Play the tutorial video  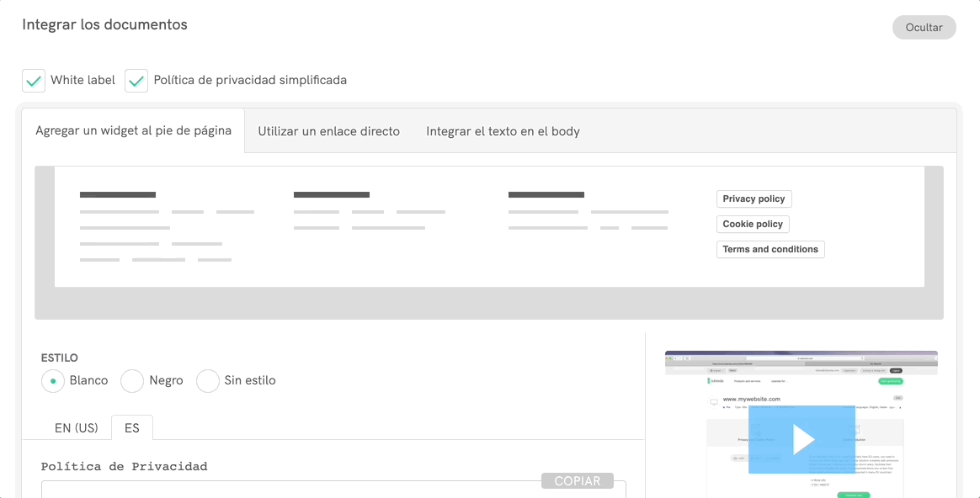[802, 439]
